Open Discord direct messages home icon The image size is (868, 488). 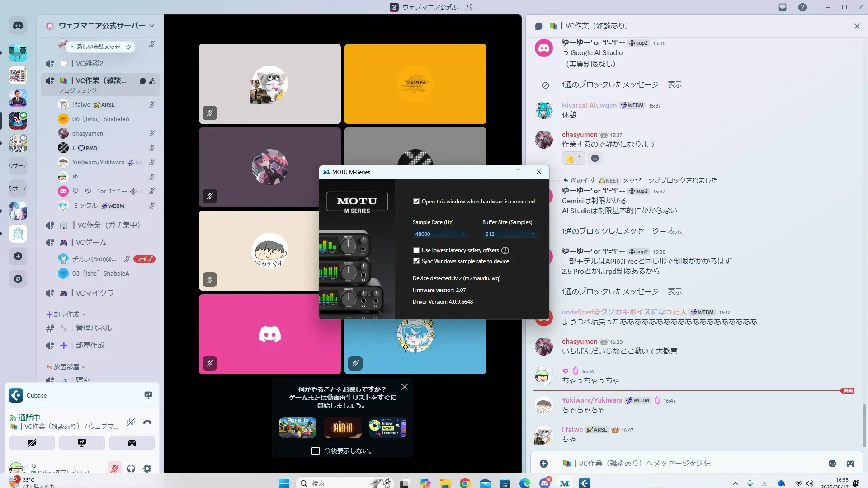[18, 26]
